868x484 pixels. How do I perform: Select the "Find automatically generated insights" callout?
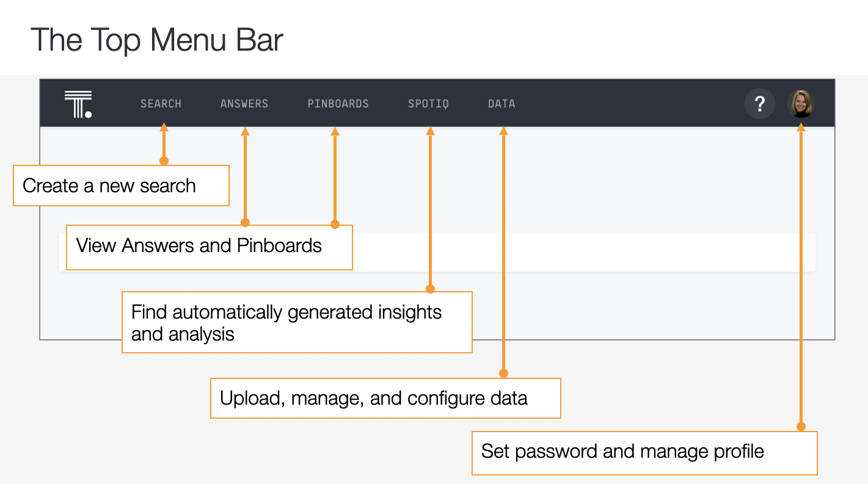tap(297, 322)
